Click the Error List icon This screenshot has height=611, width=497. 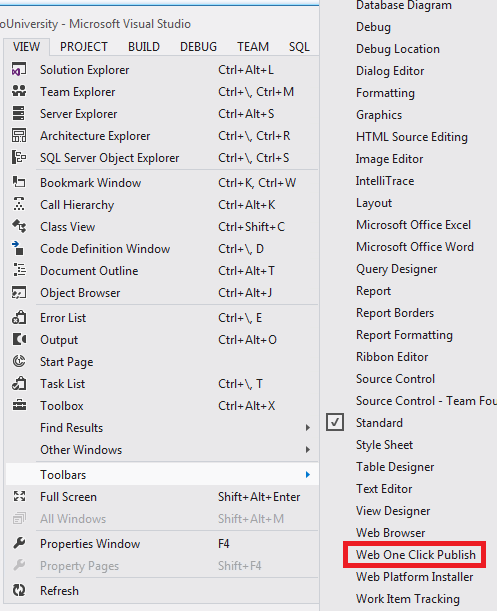pos(19,318)
